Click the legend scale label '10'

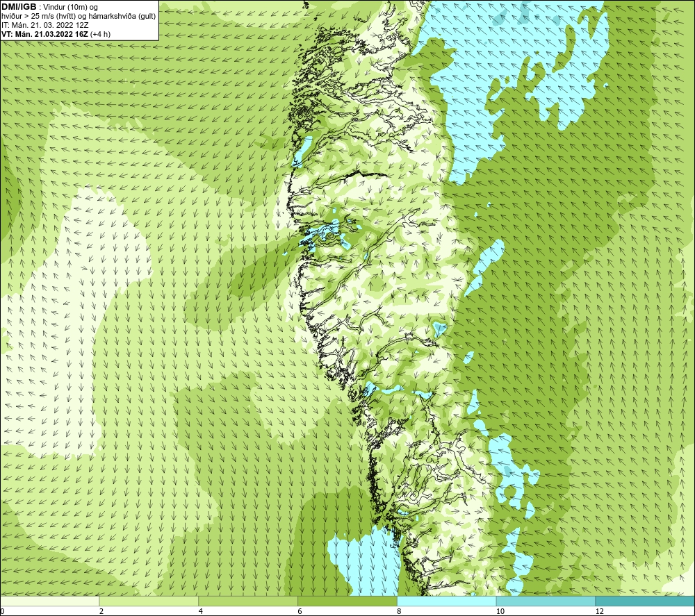pos(500,611)
